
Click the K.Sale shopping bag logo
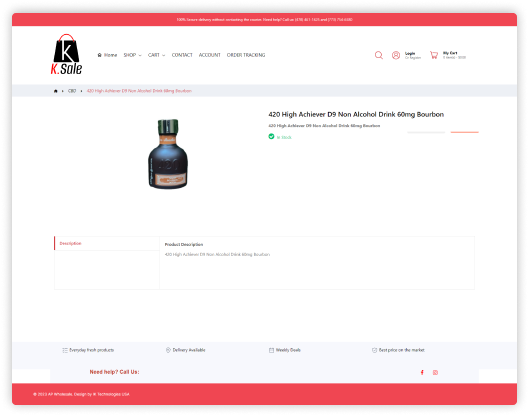point(66,54)
